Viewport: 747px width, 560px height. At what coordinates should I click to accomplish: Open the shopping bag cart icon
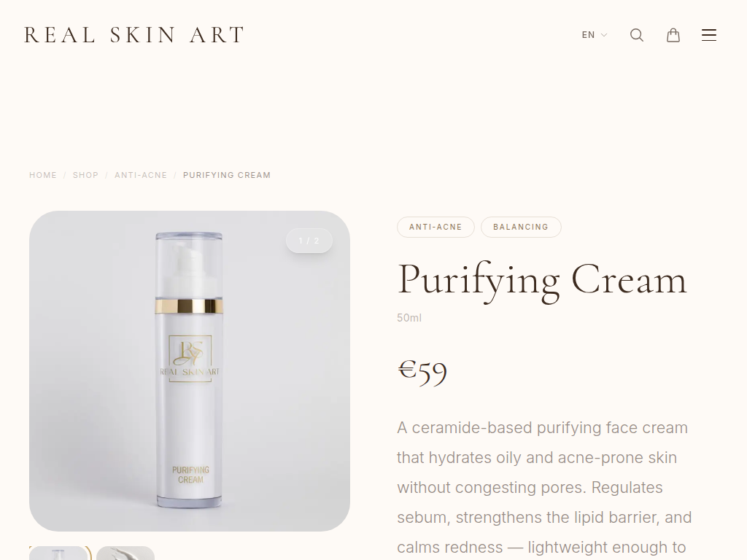click(673, 35)
